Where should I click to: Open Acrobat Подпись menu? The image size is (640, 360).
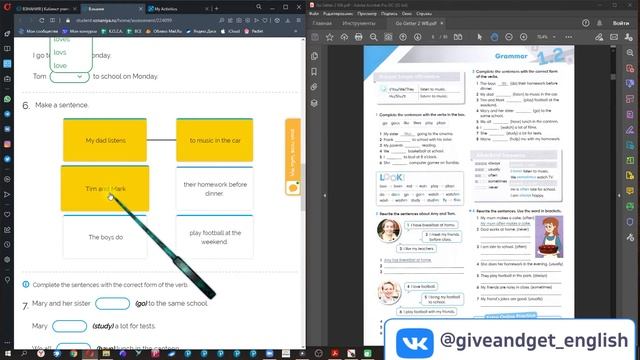point(389,13)
